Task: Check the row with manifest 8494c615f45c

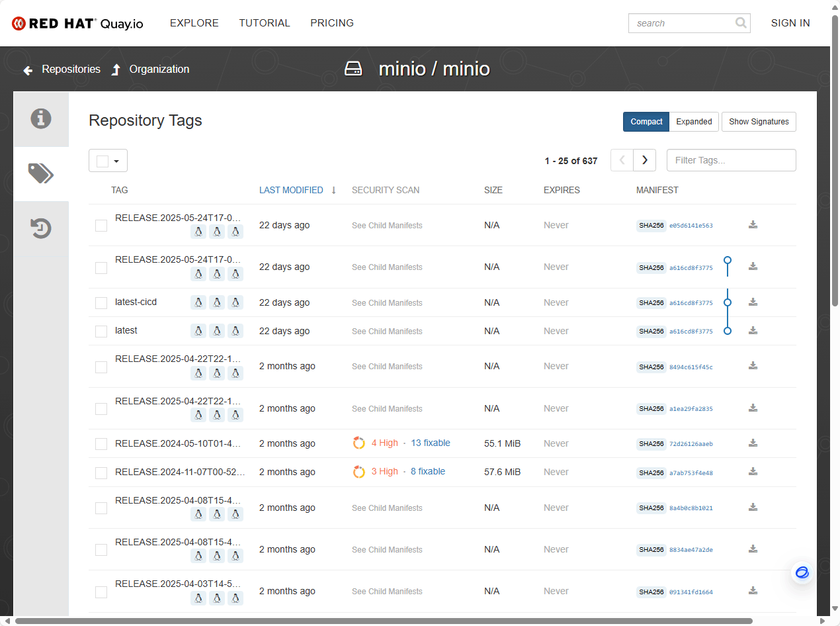Action: click(101, 367)
